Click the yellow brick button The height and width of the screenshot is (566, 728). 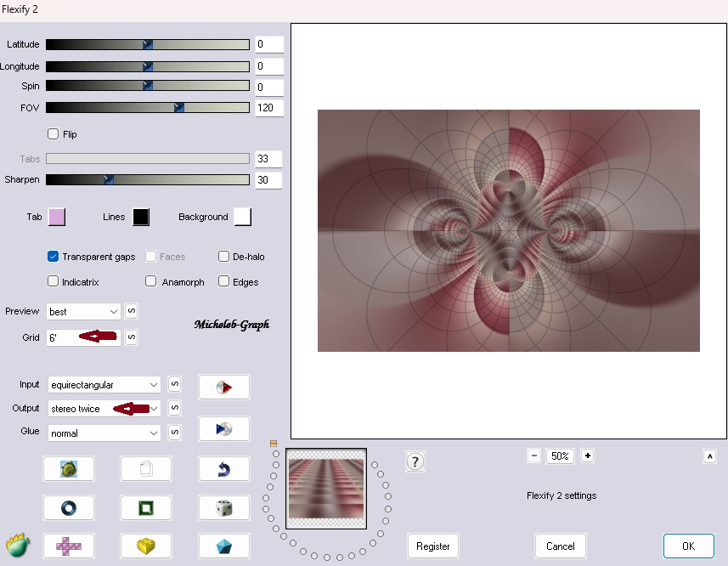click(146, 546)
